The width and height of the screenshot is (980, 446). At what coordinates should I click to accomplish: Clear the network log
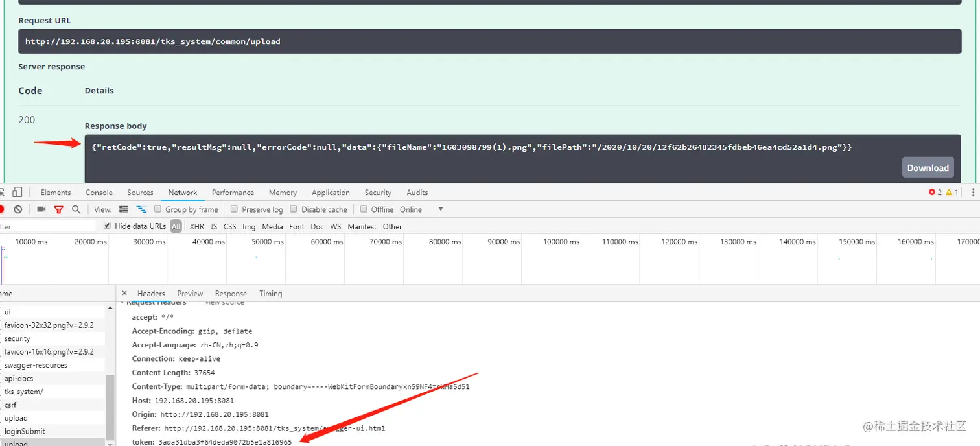click(18, 209)
